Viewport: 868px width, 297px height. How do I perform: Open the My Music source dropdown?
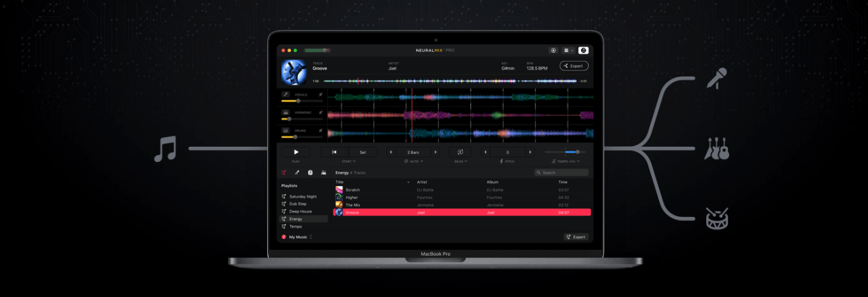[297, 237]
